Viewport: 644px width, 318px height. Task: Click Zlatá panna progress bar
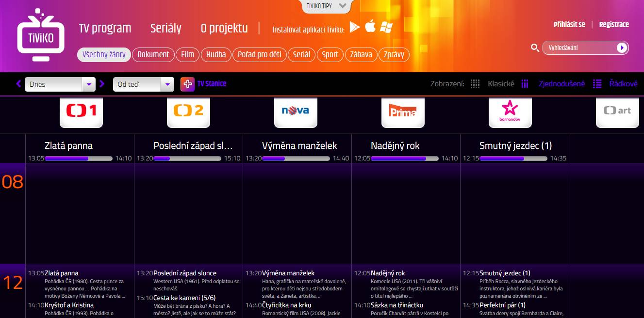point(79,158)
